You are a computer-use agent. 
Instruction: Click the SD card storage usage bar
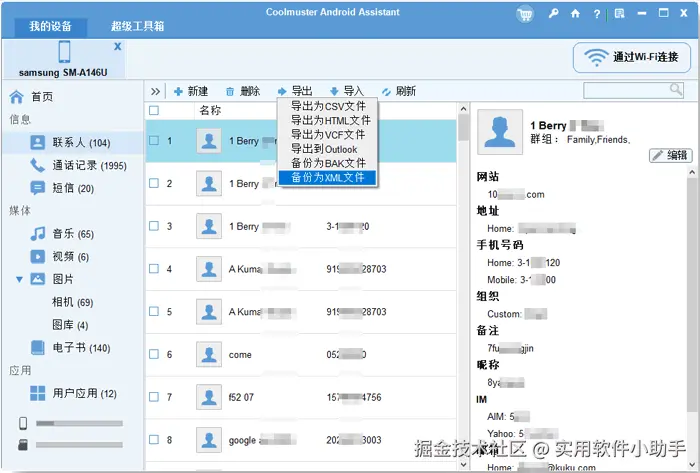[79, 445]
